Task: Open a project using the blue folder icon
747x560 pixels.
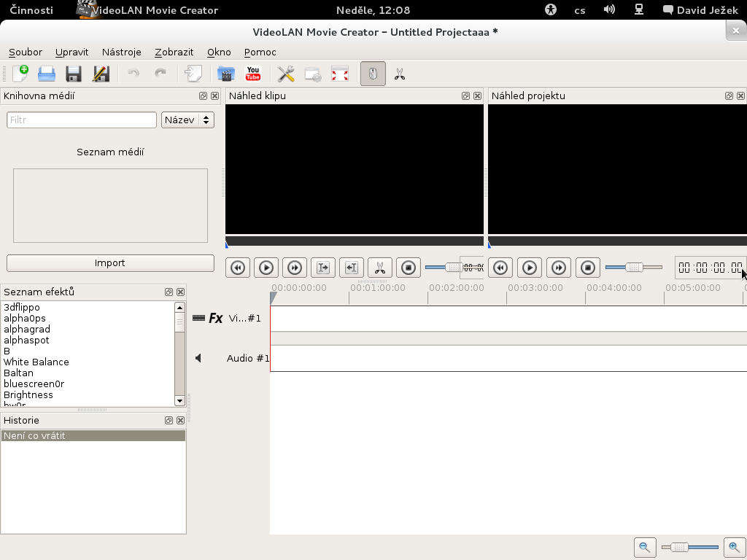Action: click(x=47, y=74)
